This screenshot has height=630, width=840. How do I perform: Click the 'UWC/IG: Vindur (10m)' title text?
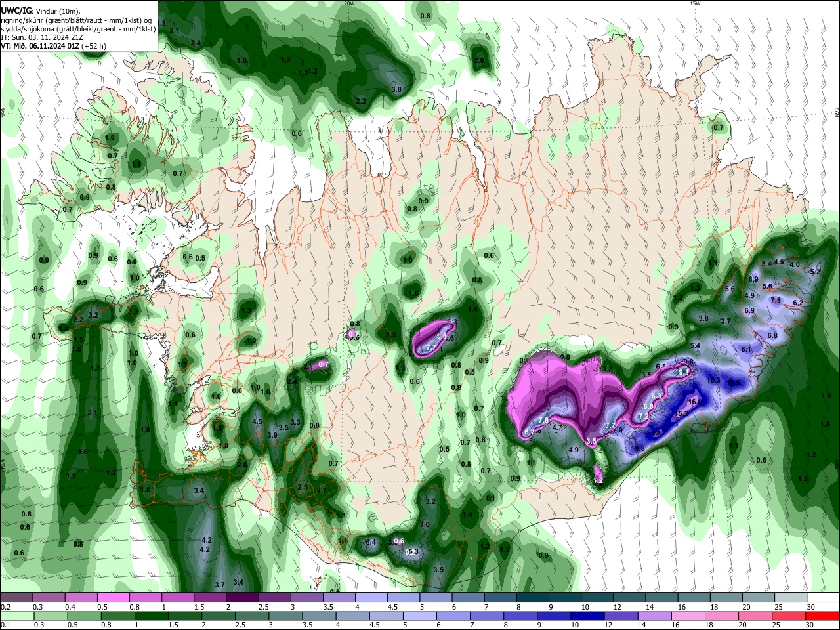coord(41,11)
